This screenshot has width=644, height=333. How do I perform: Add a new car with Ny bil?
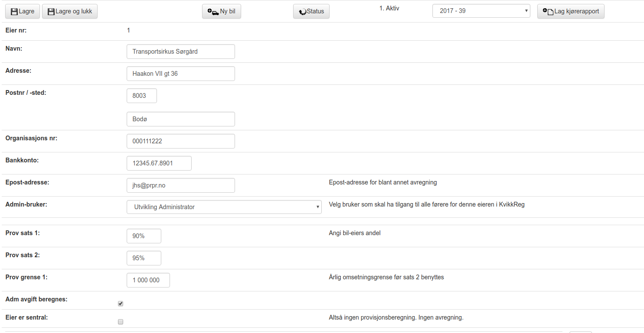pos(222,11)
